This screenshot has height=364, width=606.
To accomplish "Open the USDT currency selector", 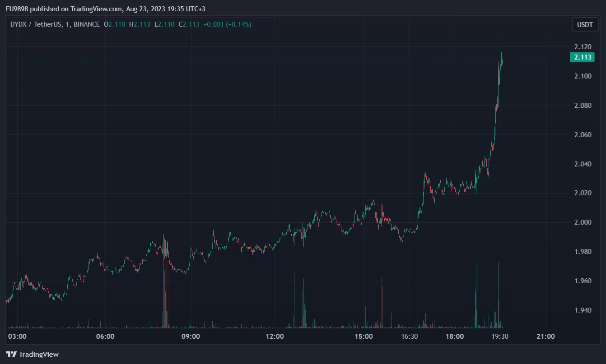I will 585,25.
